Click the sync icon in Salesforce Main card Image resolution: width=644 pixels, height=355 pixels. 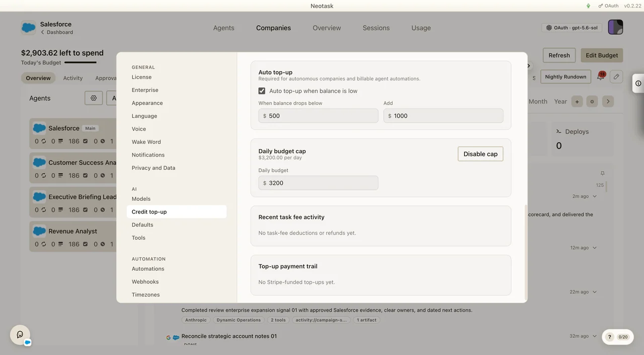pos(44,141)
